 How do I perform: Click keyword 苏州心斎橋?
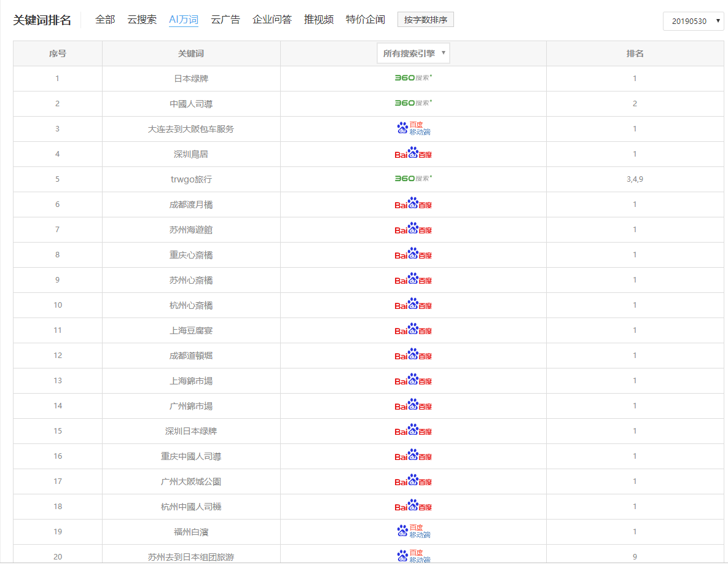click(x=191, y=280)
